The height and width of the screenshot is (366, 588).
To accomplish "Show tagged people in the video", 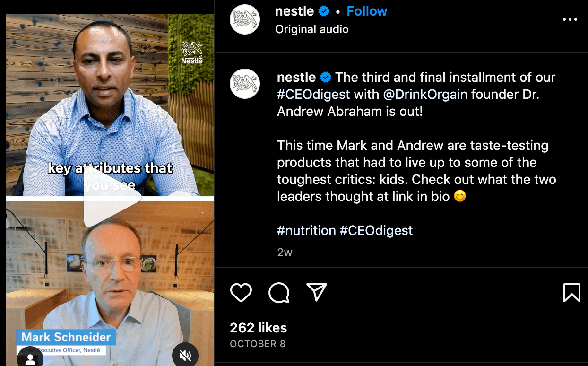I will (x=30, y=359).
